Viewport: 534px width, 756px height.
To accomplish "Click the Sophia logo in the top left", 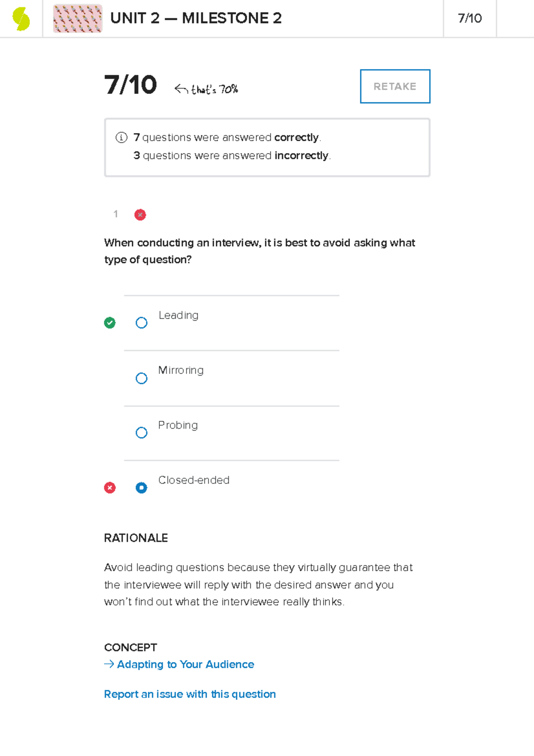I will click(21, 18).
